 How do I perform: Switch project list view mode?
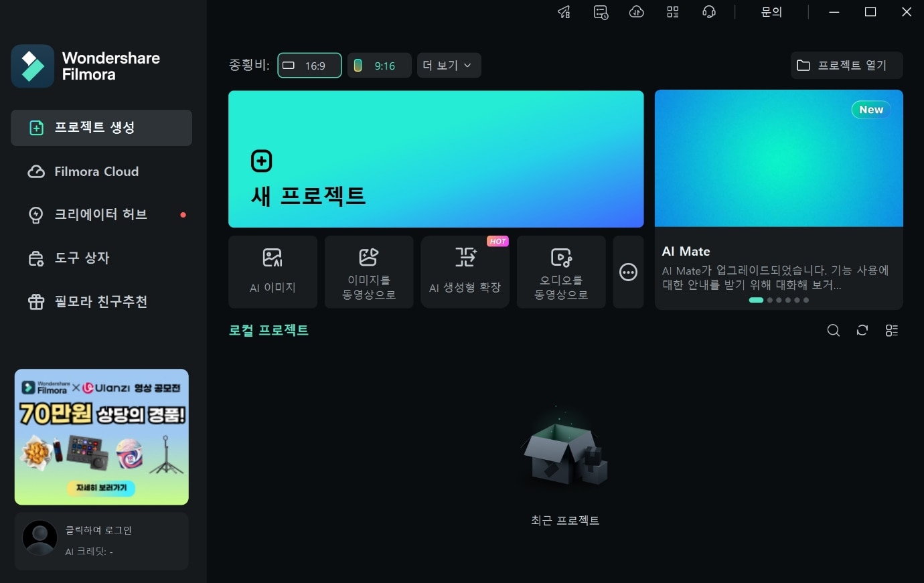click(x=892, y=331)
